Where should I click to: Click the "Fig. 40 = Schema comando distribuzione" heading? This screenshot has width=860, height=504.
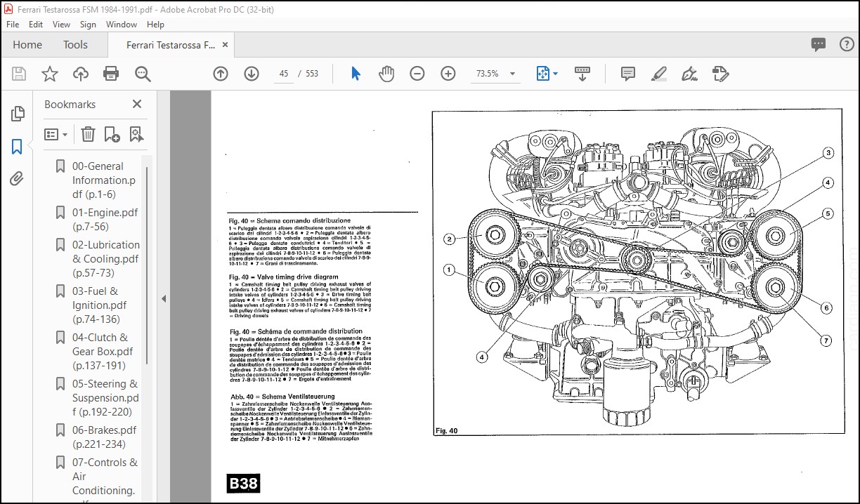(x=289, y=220)
